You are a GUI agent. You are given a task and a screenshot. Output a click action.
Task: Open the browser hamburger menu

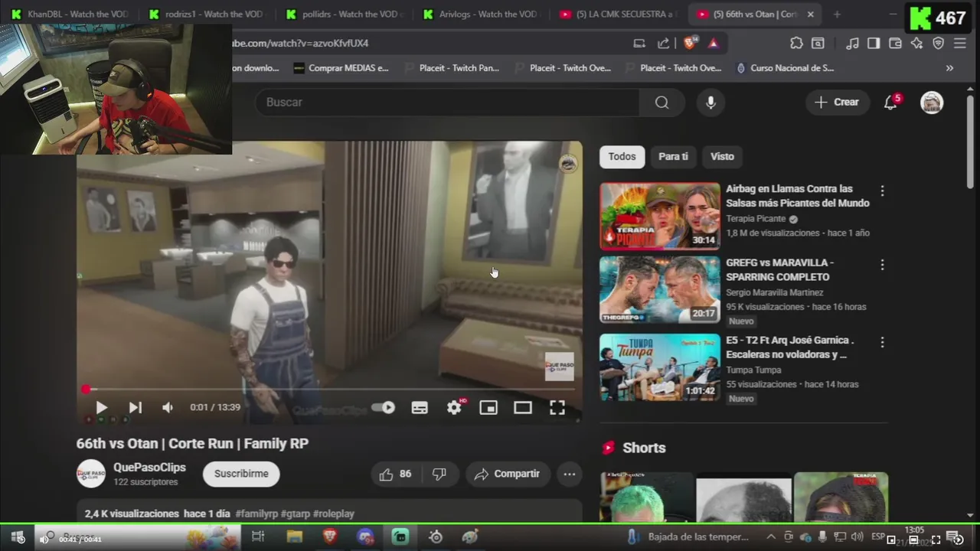(959, 44)
